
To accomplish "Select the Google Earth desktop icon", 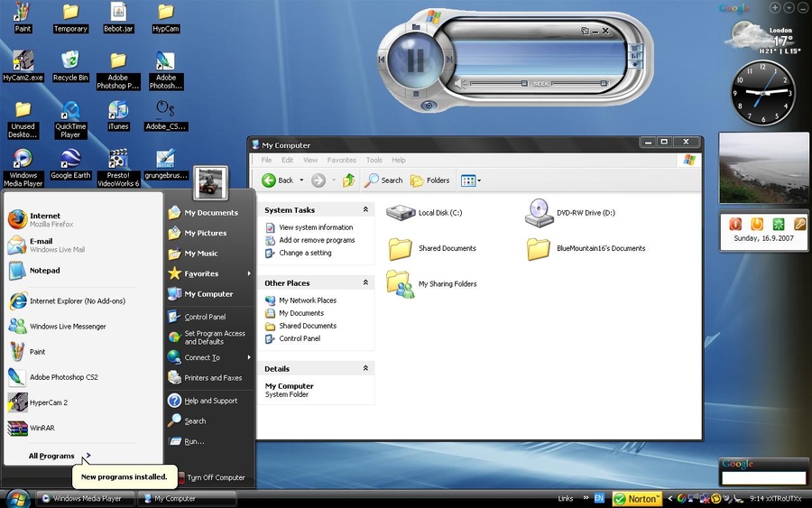I will pos(70,163).
